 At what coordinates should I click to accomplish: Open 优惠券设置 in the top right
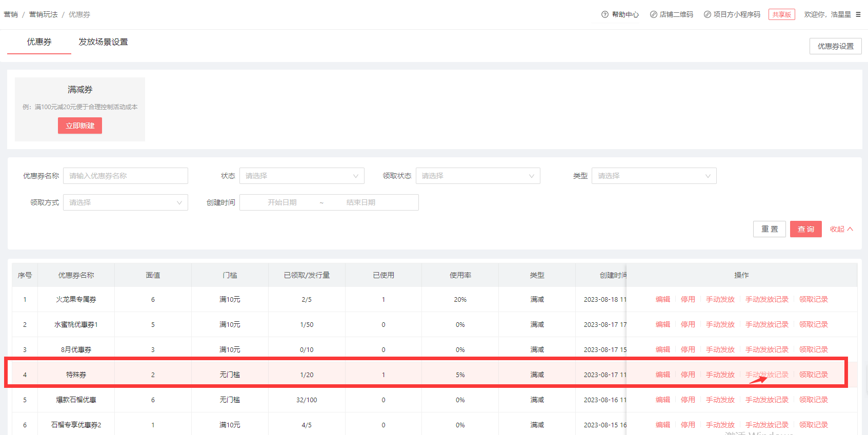click(x=835, y=46)
